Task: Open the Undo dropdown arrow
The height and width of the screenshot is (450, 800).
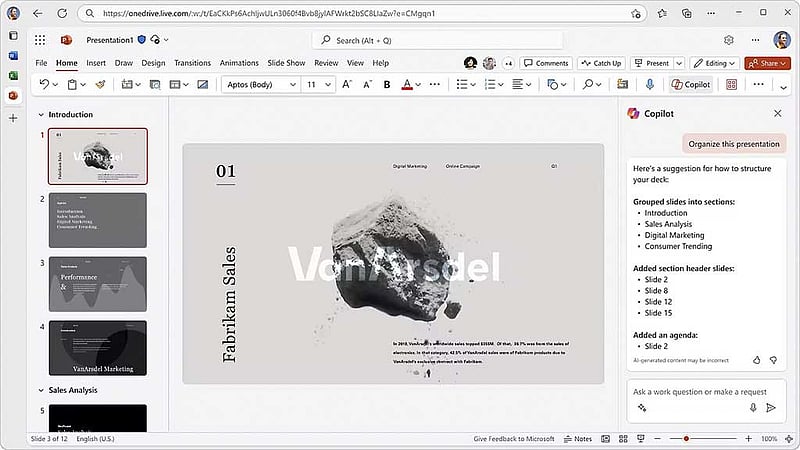Action: tap(55, 85)
